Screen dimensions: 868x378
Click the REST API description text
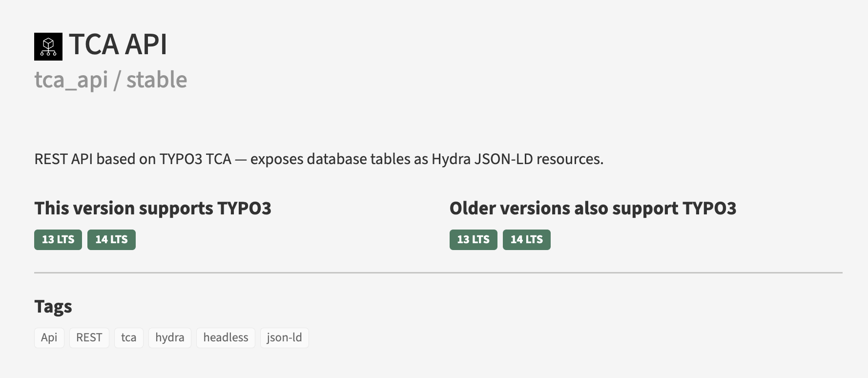tap(319, 159)
